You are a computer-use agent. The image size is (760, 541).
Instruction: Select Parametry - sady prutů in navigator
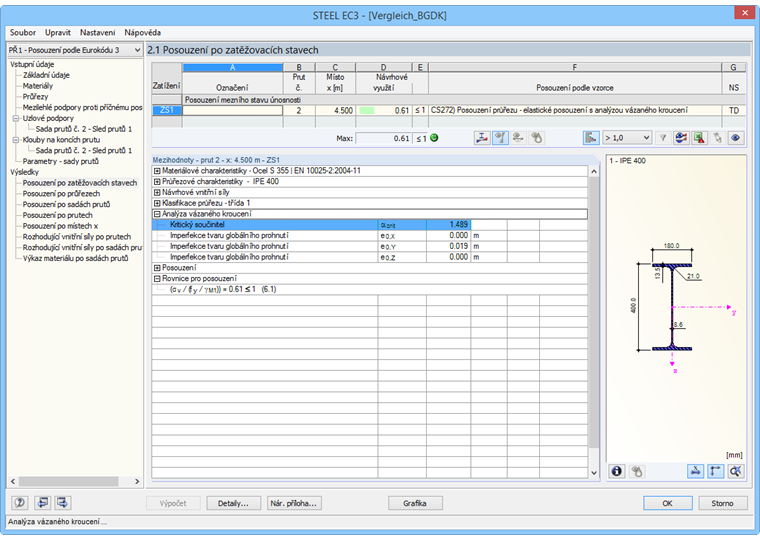[x=61, y=161]
